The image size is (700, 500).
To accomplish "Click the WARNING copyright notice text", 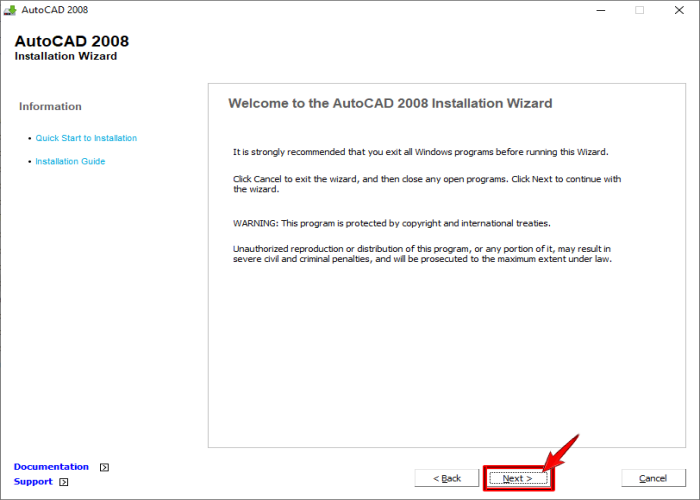I will click(392, 223).
